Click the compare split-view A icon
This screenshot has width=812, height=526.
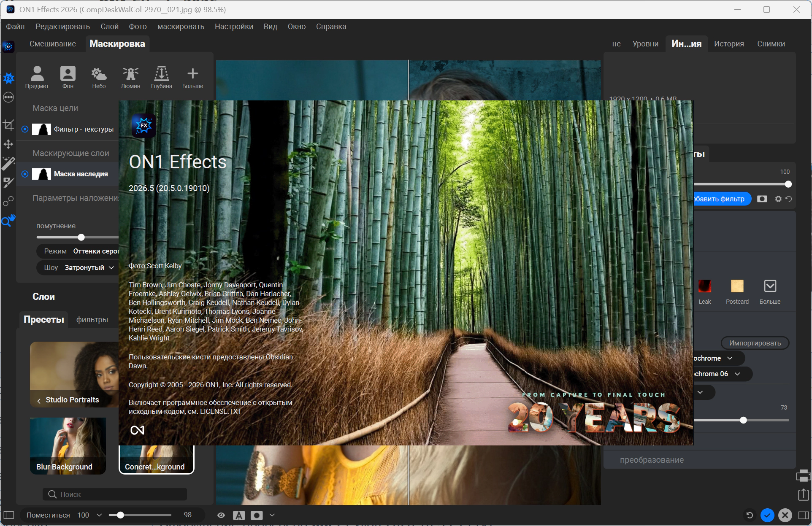(x=239, y=515)
